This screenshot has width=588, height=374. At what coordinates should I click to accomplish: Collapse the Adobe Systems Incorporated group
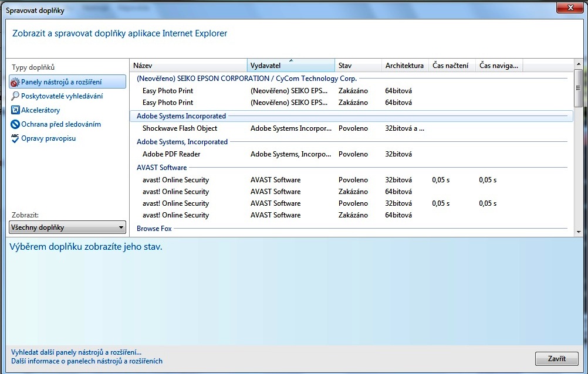pos(181,116)
